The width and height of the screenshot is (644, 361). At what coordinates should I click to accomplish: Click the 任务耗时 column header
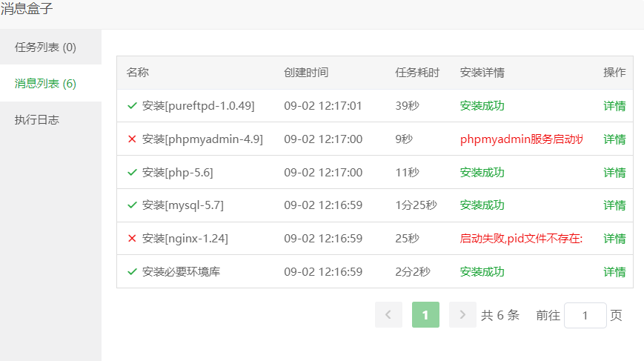(417, 73)
